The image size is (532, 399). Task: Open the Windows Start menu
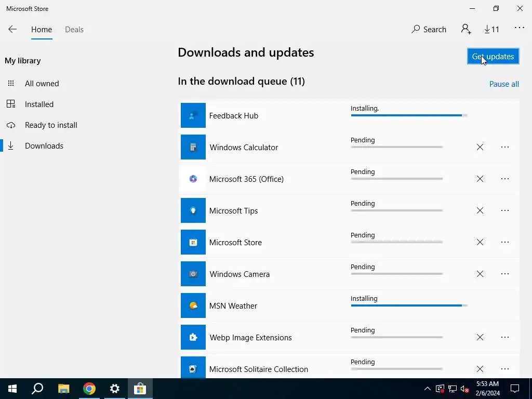12,389
